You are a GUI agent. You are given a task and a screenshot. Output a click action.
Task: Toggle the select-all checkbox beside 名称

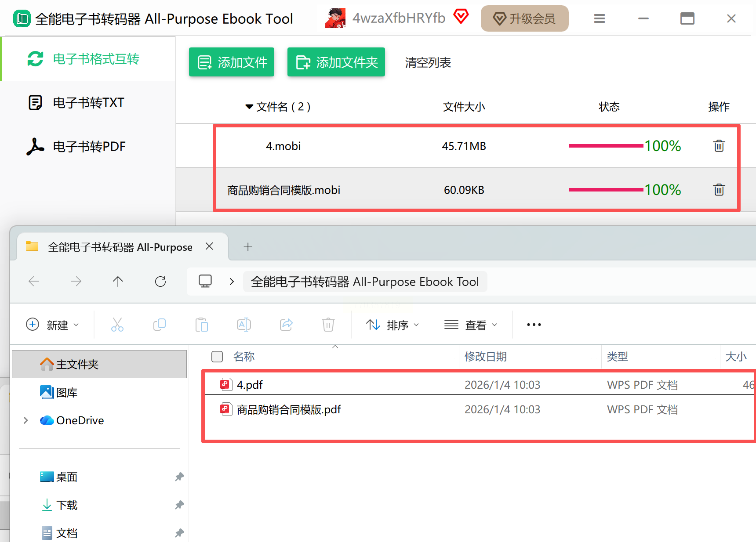click(x=217, y=357)
